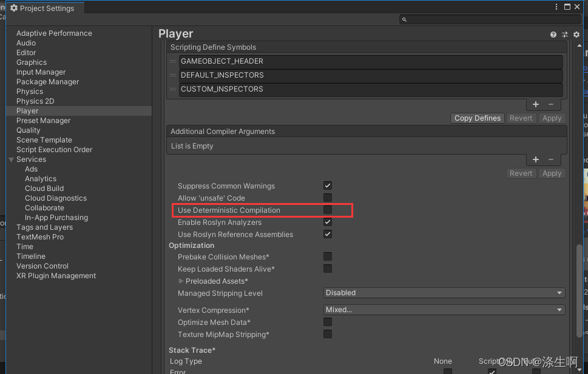Open Script Execution Order settings

(x=54, y=150)
